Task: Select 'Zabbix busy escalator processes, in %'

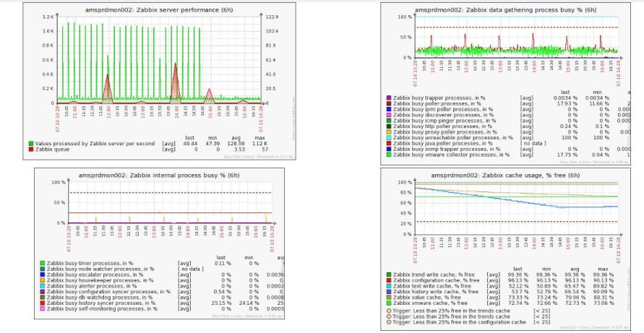Action: pyautogui.click(x=95, y=274)
